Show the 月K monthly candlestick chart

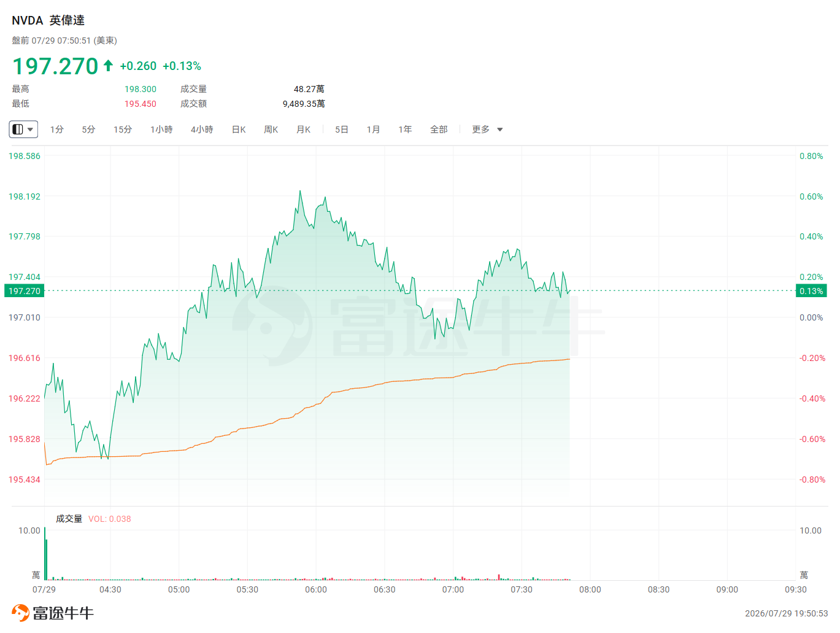pyautogui.click(x=304, y=130)
